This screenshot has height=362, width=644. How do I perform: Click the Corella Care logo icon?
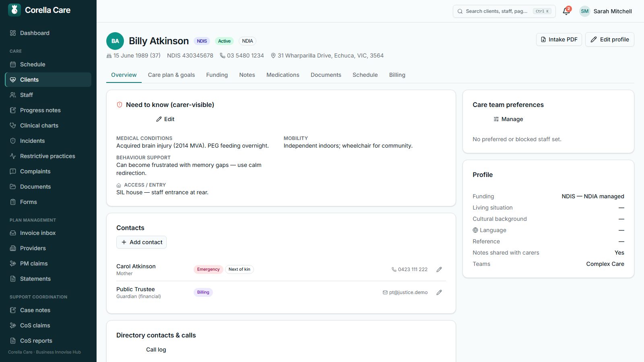14,10
